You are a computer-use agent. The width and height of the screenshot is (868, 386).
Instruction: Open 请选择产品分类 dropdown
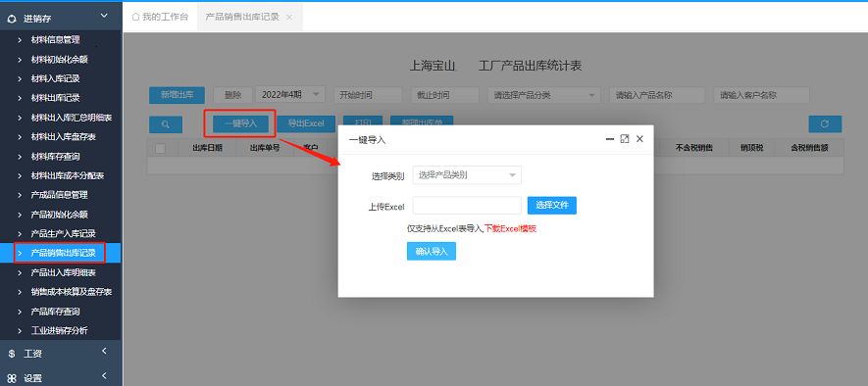click(x=543, y=95)
